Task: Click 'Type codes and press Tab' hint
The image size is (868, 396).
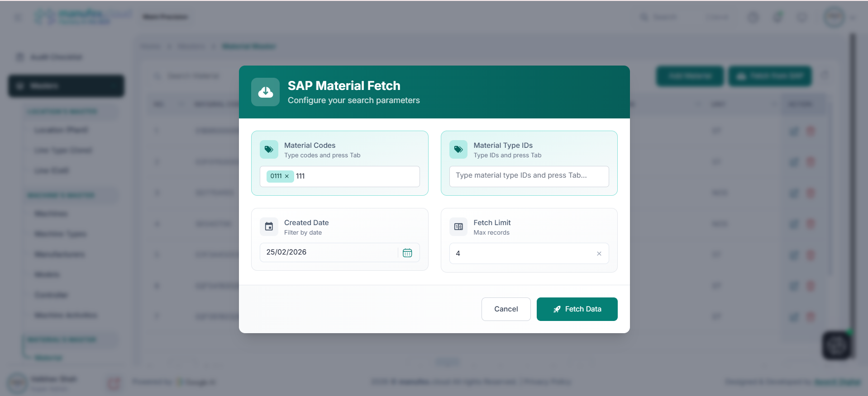Action: click(x=322, y=155)
